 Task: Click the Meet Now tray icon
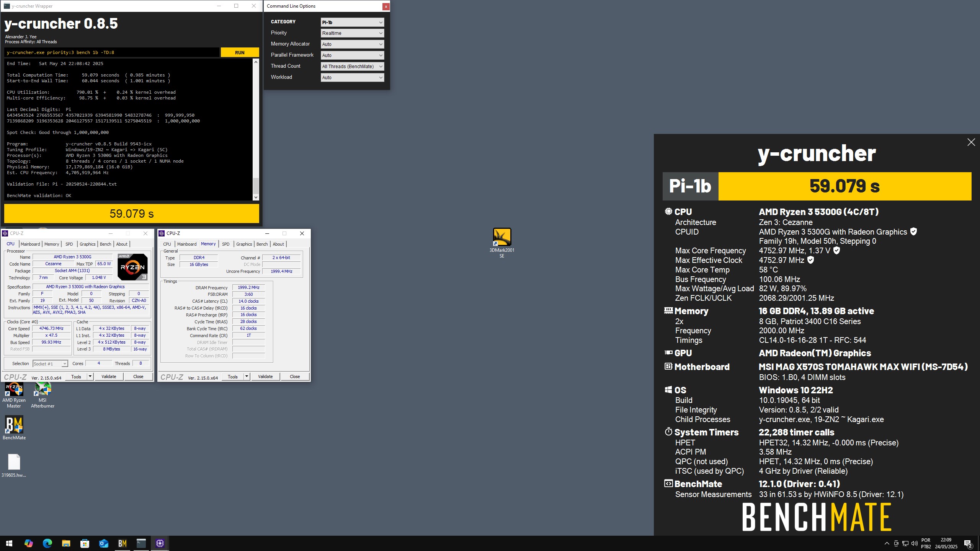896,543
